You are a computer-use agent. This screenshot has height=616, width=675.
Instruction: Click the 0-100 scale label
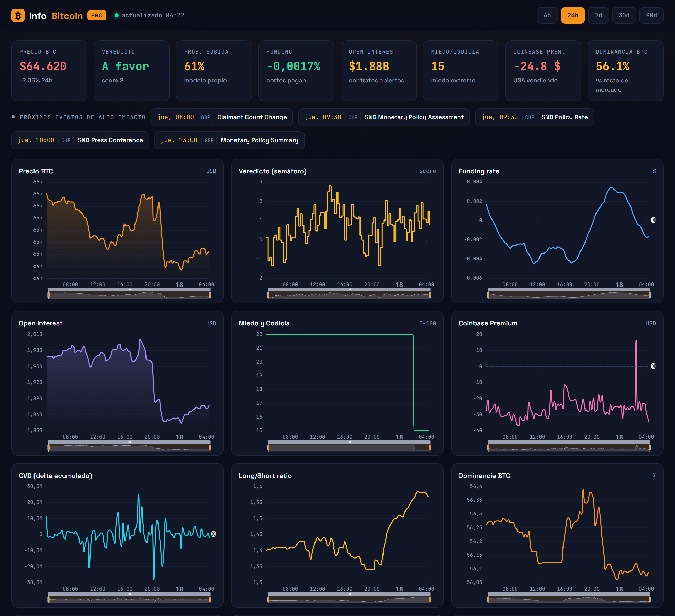(427, 324)
